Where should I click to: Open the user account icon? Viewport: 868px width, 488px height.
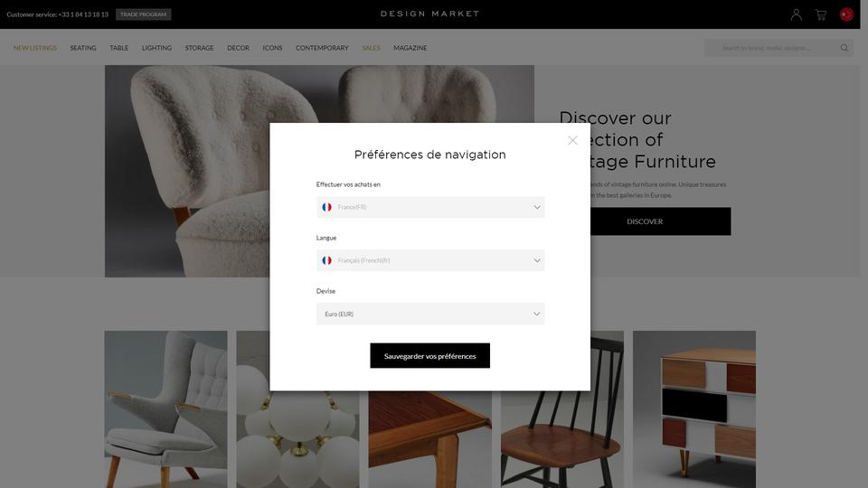pyautogui.click(x=796, y=14)
